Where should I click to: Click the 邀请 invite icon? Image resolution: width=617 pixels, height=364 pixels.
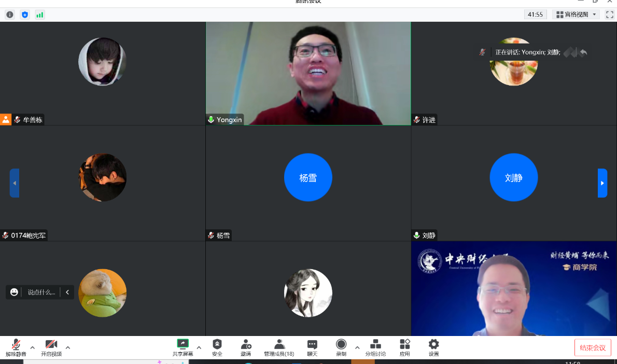point(246,347)
